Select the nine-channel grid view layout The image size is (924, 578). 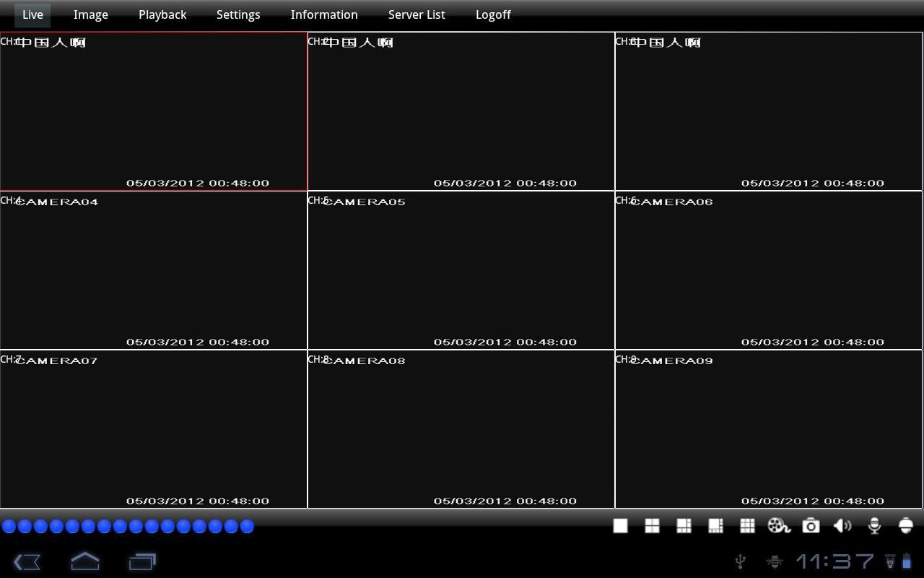coord(747,525)
